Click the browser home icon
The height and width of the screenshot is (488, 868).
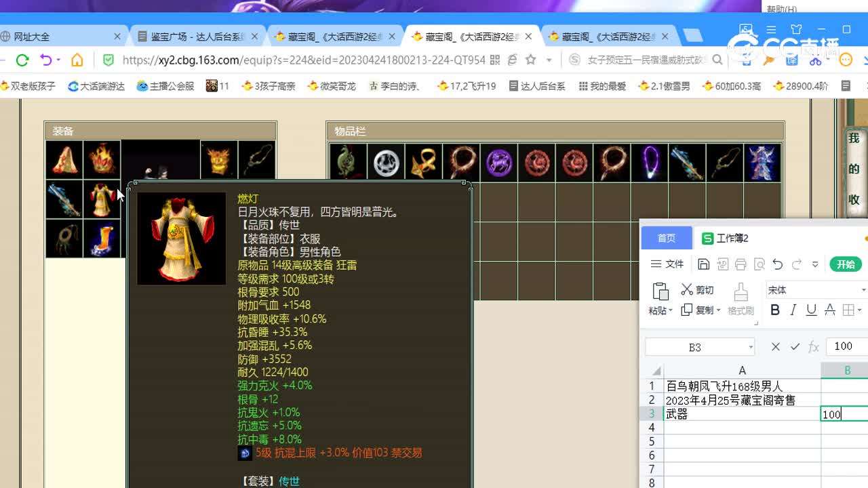(x=77, y=60)
